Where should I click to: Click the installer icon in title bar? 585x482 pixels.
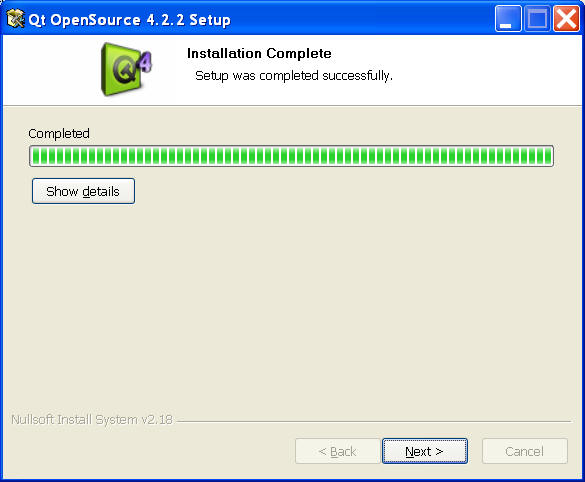[15, 19]
